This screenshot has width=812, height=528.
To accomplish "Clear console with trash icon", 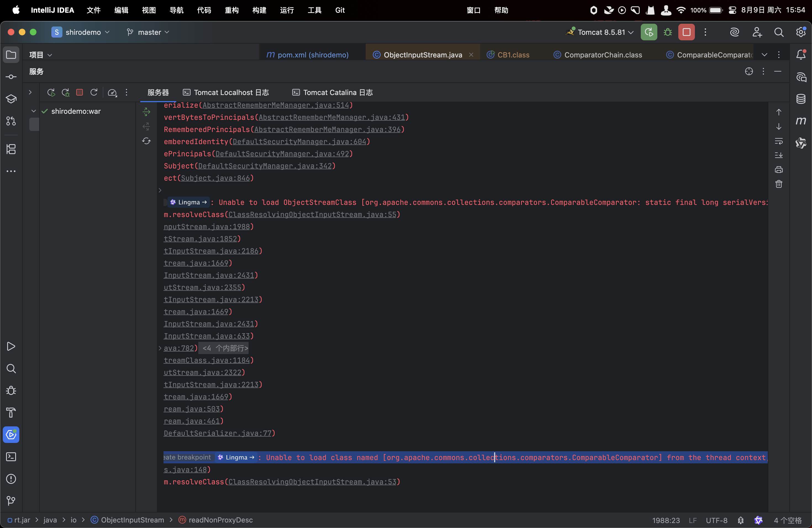I will tap(779, 184).
